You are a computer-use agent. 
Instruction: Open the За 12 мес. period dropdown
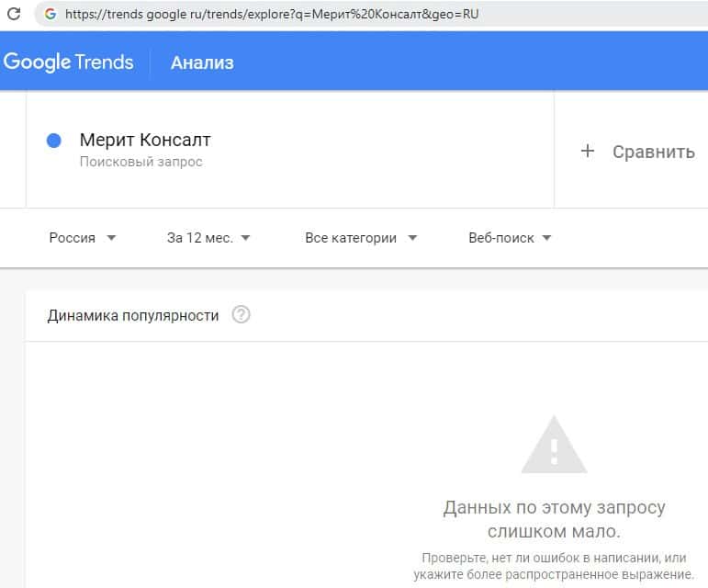click(208, 238)
